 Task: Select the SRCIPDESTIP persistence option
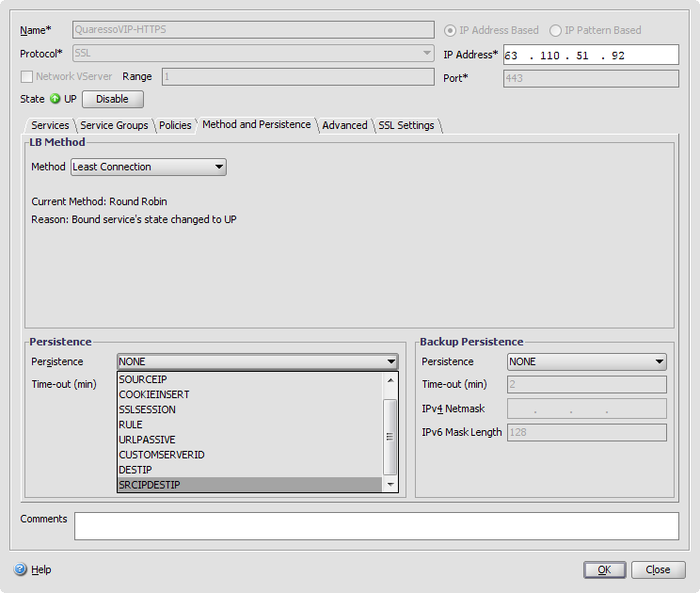pos(149,485)
